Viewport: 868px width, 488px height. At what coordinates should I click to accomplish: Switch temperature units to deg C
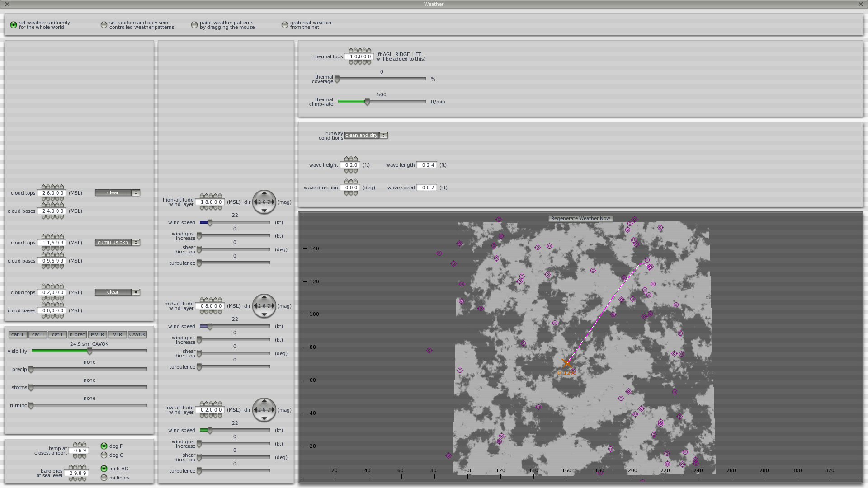tap(104, 455)
